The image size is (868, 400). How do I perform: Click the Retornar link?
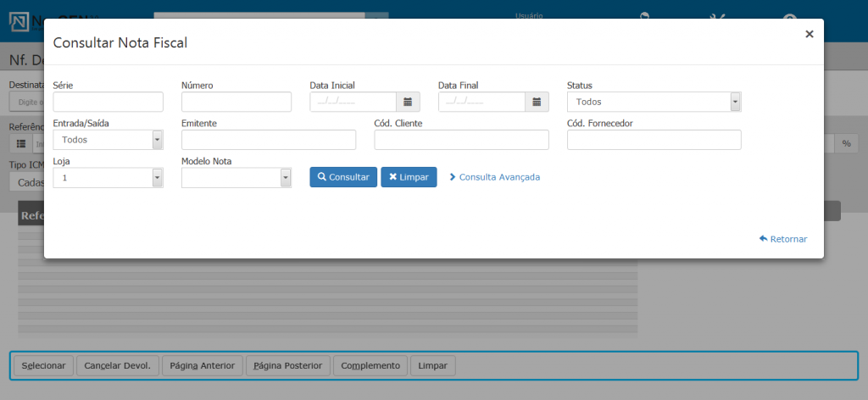pos(783,239)
